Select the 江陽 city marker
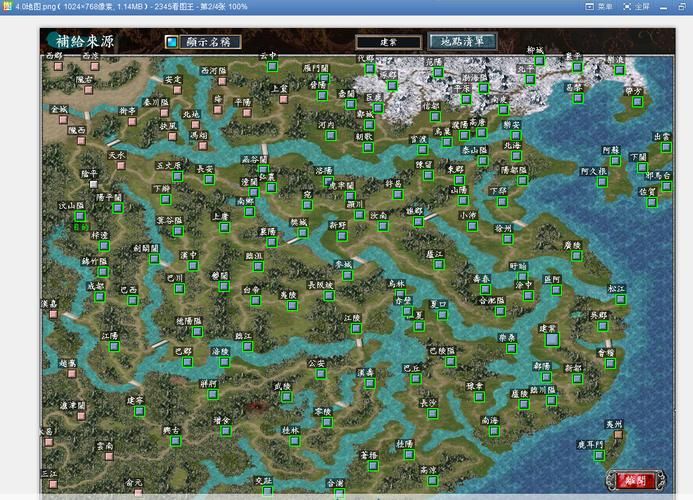693x500 pixels. 114,346
